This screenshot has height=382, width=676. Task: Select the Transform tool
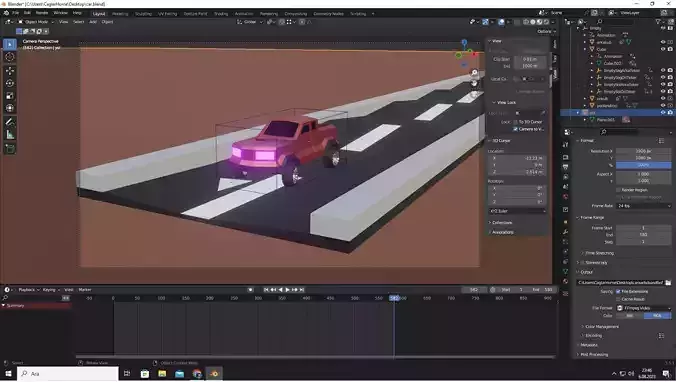pos(9,108)
